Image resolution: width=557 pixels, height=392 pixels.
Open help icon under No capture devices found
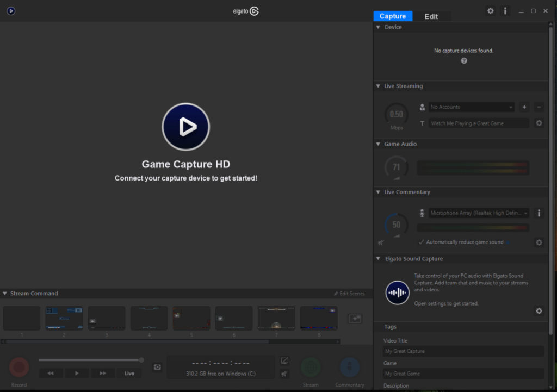point(464,61)
